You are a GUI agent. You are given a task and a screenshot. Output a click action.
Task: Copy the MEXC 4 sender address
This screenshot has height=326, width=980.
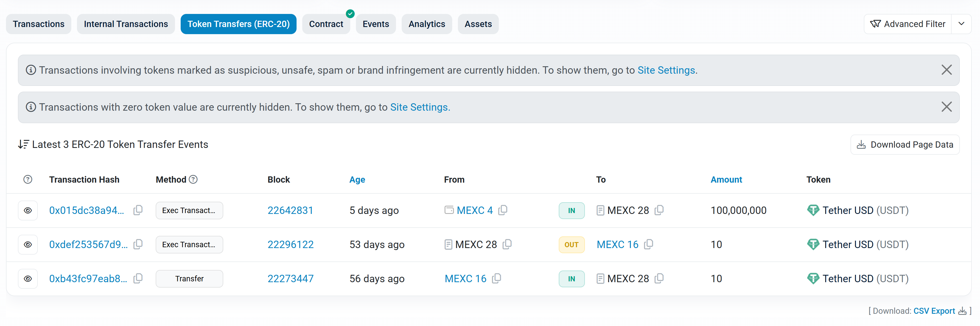[x=503, y=210]
